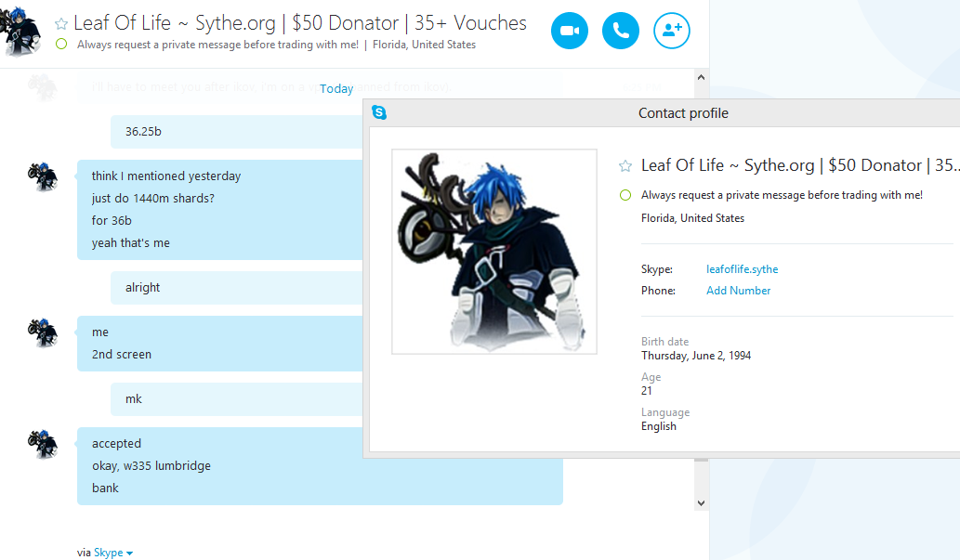Click Add Number link for phone
The height and width of the screenshot is (560, 960).
tap(739, 291)
